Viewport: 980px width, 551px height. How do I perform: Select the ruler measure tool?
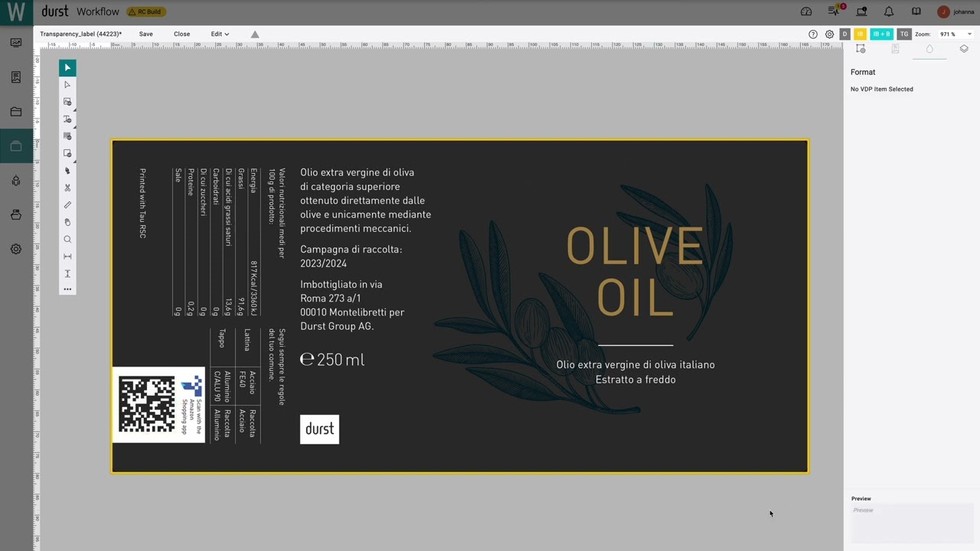pos(67,205)
